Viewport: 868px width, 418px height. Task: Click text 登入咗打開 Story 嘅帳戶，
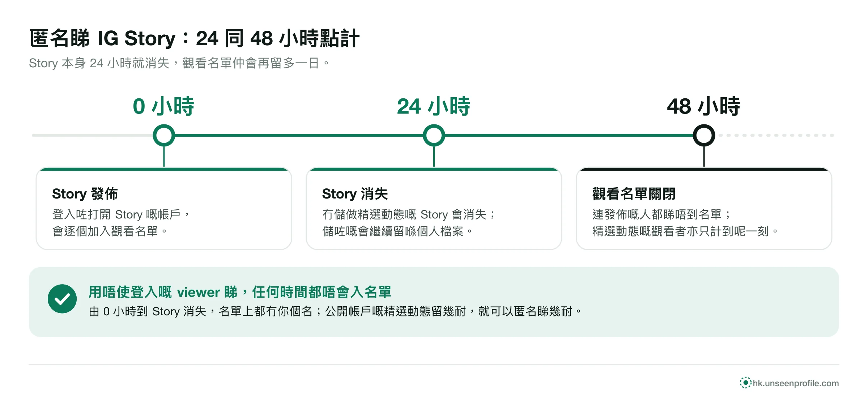tap(121, 214)
